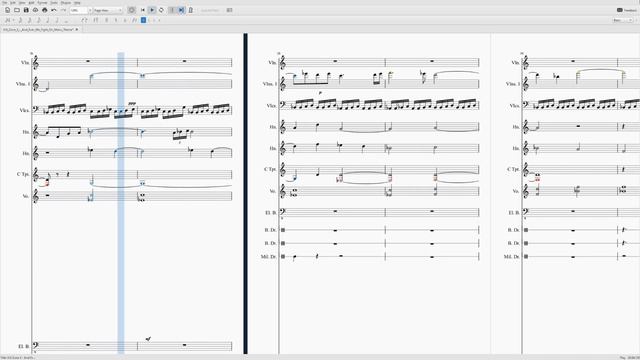The image size is (640, 360).
Task: Click the blue playback cursor bar
Action: (121, 202)
